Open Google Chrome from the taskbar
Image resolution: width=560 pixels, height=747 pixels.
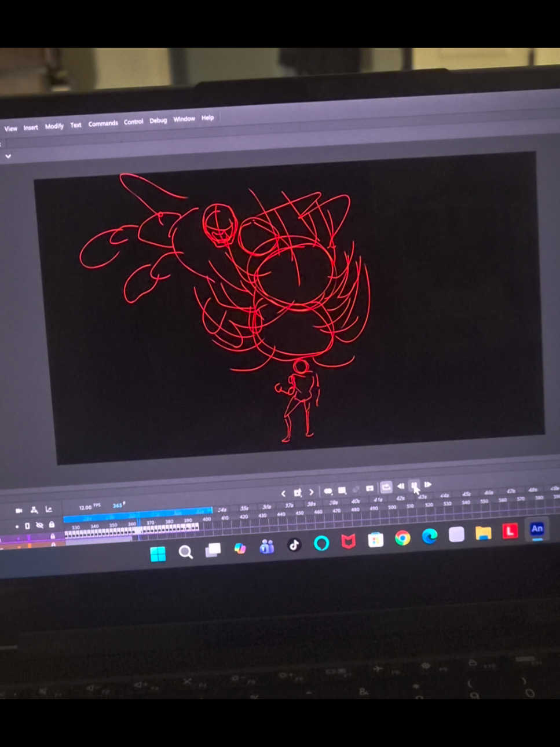point(402,538)
